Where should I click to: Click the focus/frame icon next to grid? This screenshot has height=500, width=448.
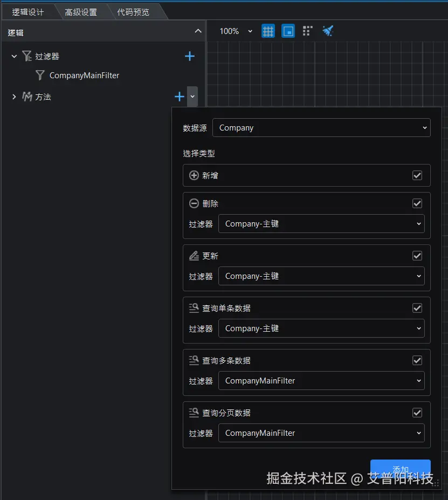click(288, 31)
